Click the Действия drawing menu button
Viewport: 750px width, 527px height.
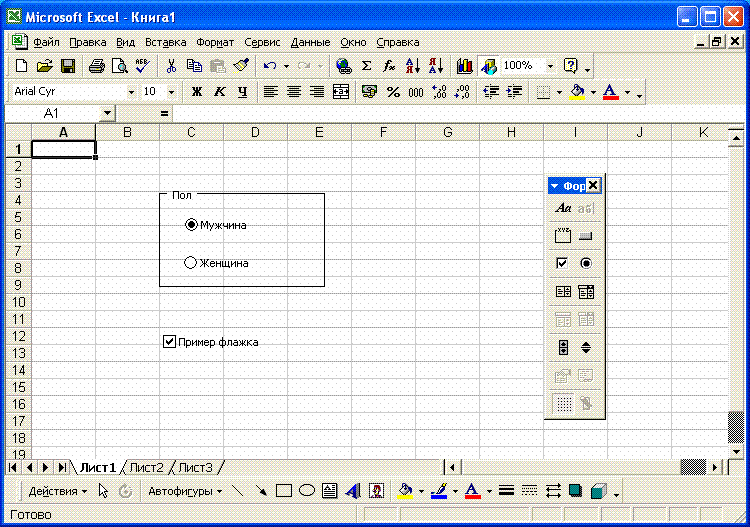[x=56, y=491]
